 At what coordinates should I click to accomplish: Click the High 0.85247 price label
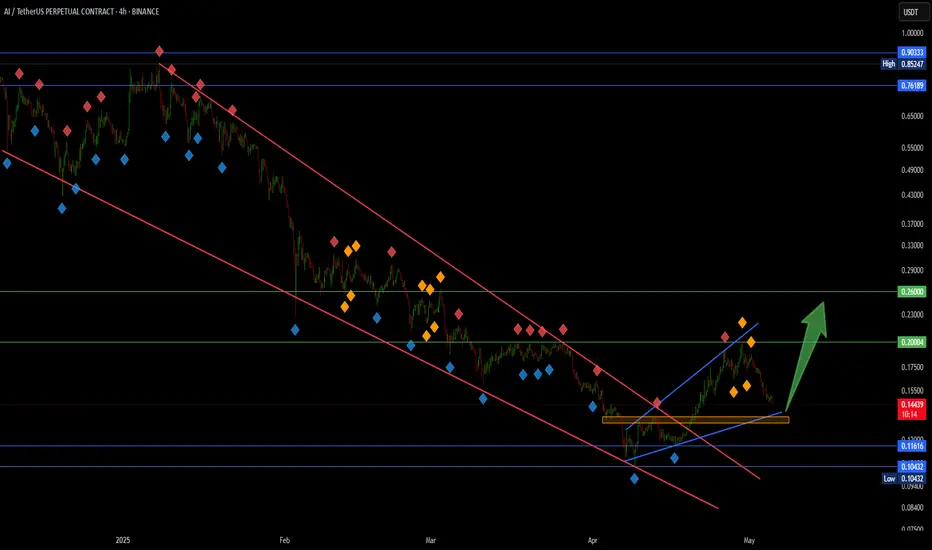[x=903, y=64]
